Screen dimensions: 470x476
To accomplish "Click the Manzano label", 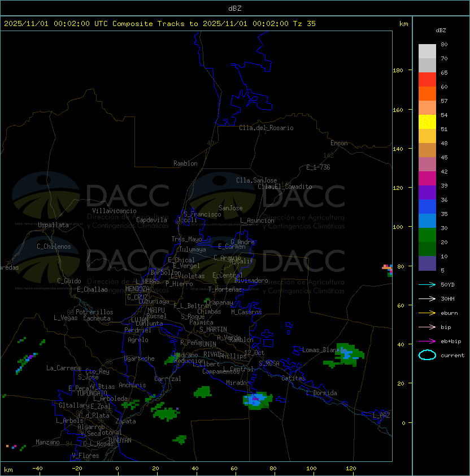I will 47,442.
